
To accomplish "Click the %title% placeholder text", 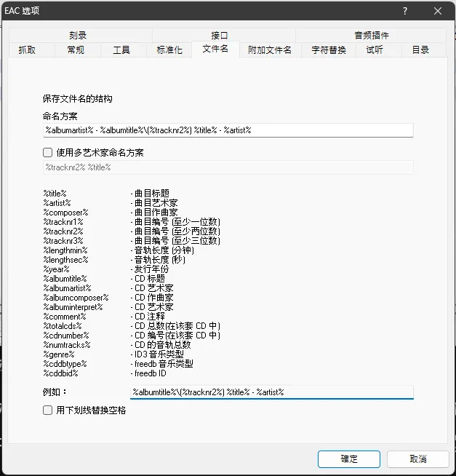I will point(55,194).
